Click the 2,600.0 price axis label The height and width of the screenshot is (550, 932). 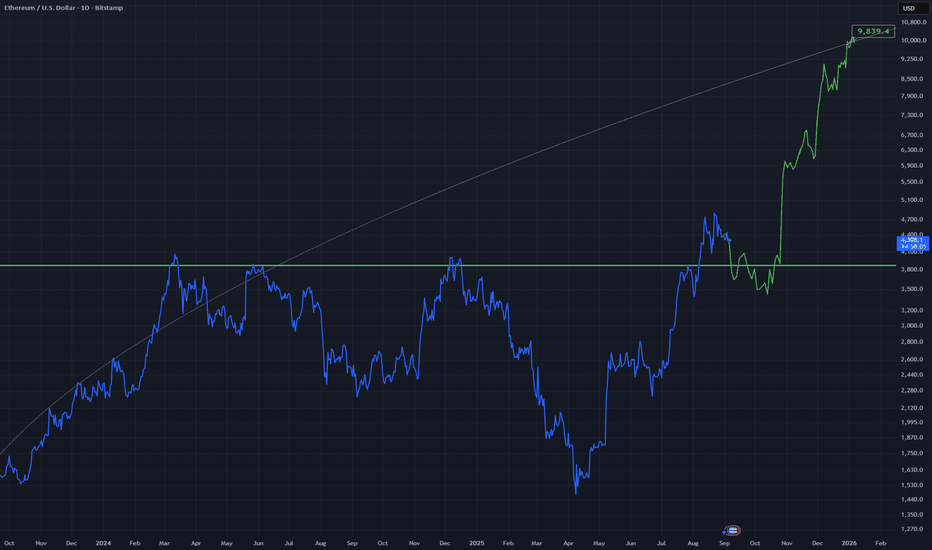click(x=912, y=359)
